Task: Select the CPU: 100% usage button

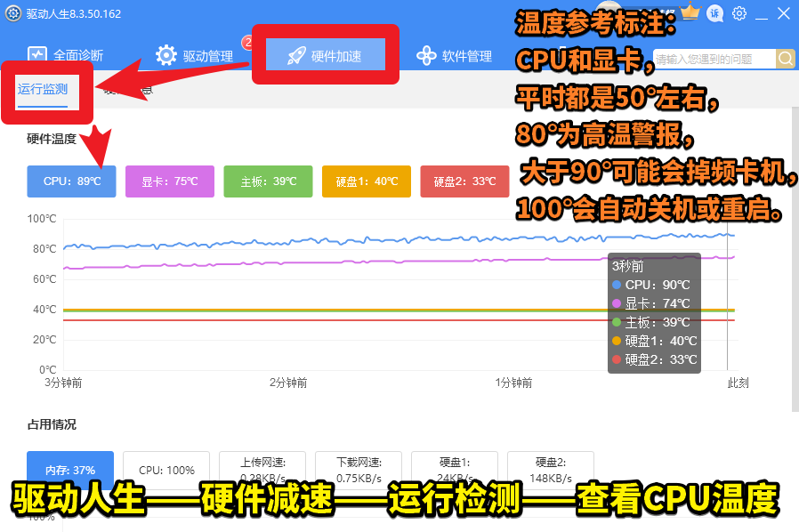Action: click(x=166, y=470)
